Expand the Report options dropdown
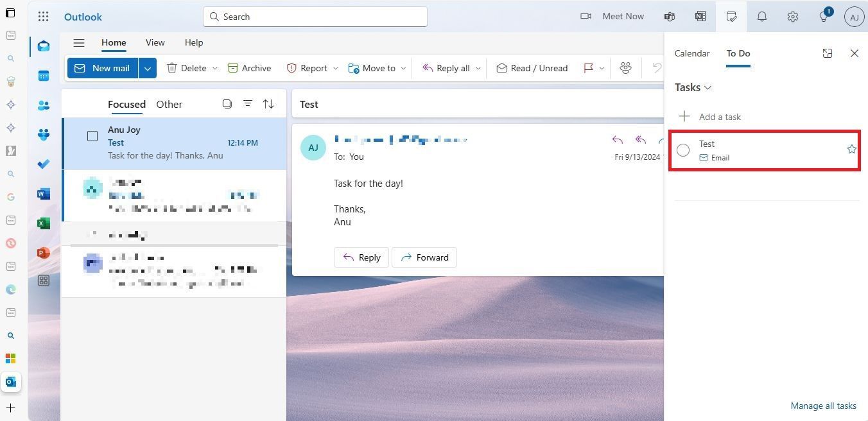Screen dimensions: 868x421 click(335, 68)
